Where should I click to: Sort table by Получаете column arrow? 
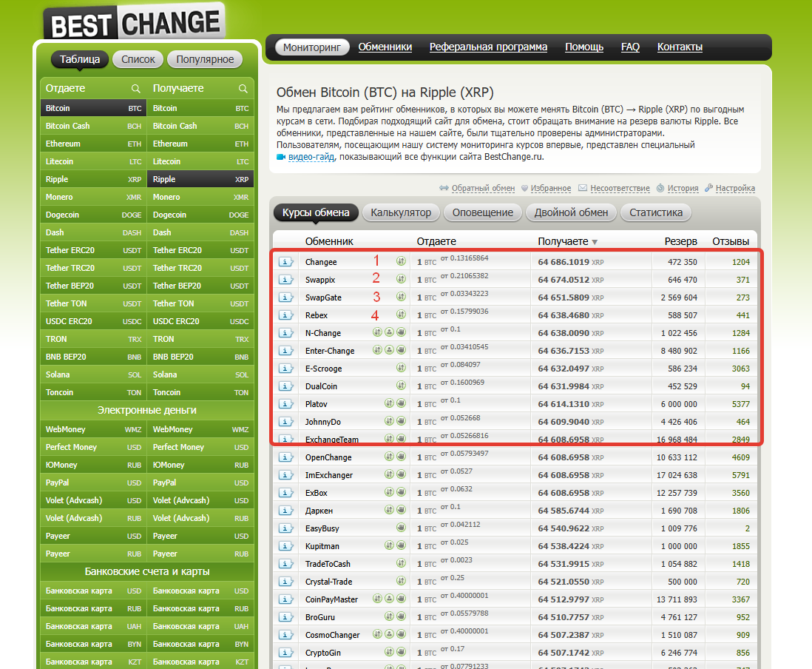point(595,242)
